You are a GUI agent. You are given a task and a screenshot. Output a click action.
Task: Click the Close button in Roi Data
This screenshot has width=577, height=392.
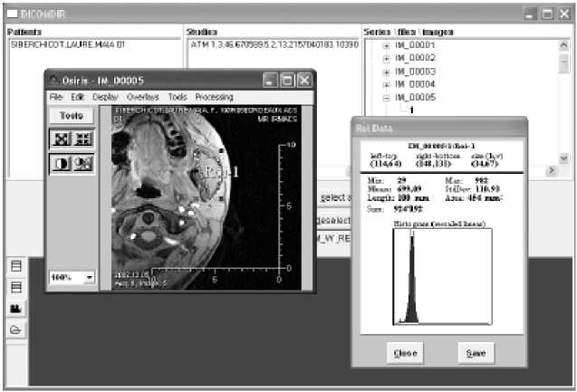(404, 352)
